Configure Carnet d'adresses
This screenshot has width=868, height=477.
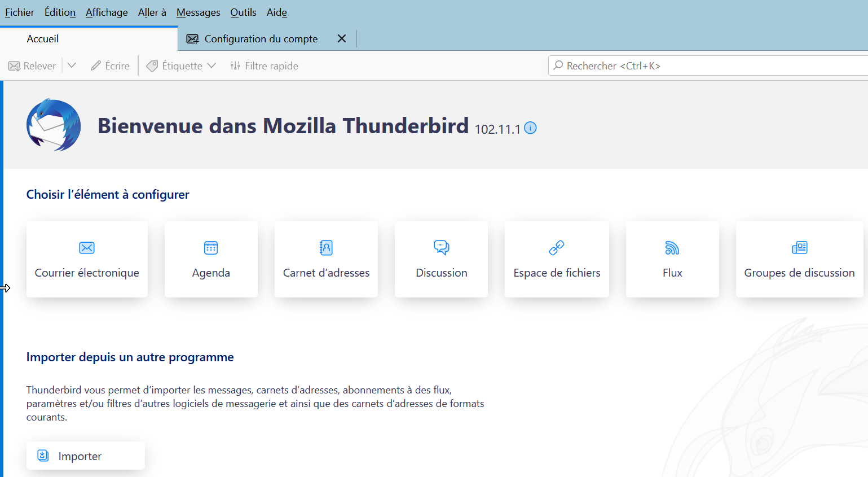tap(326, 259)
